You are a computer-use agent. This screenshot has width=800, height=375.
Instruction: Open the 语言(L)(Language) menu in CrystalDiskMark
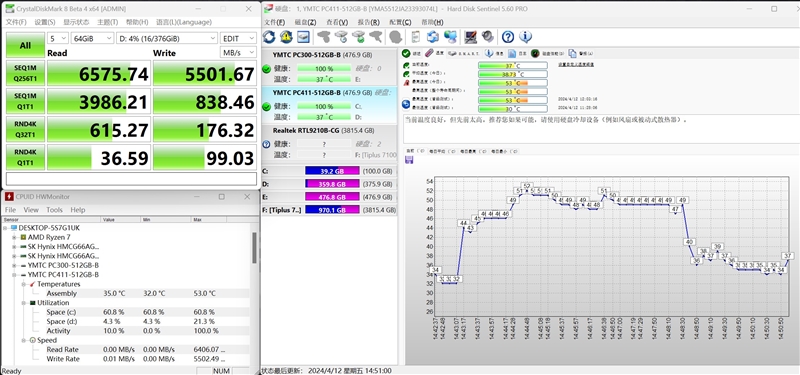(184, 22)
